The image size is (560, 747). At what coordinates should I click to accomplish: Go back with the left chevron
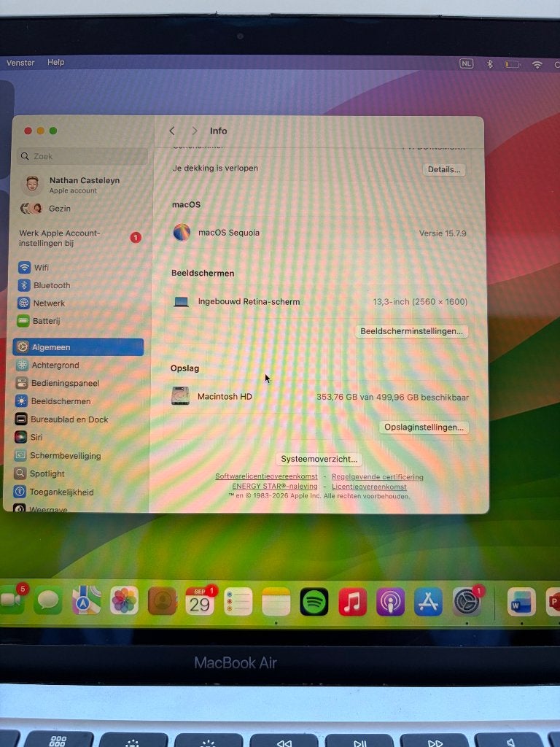(x=172, y=131)
